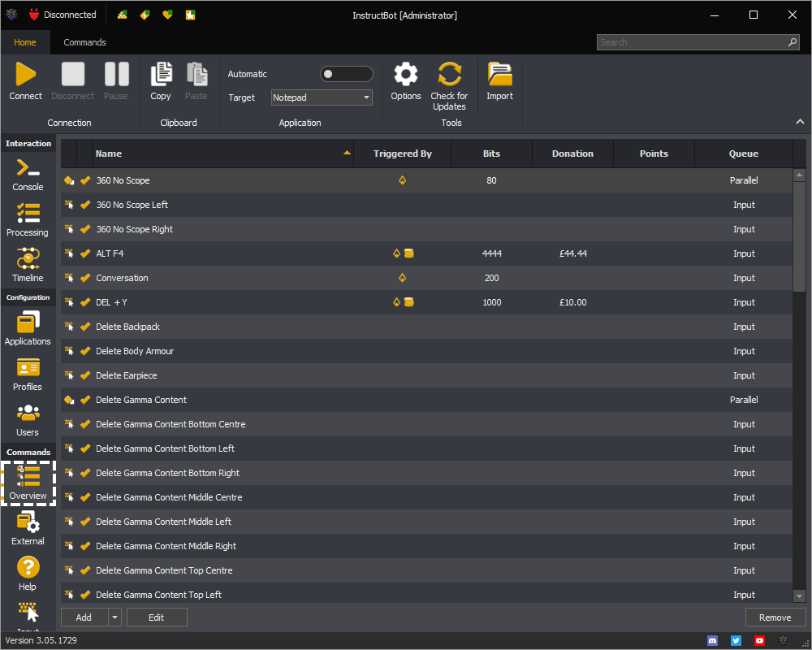Sort by the Triggered By column header

pyautogui.click(x=403, y=154)
